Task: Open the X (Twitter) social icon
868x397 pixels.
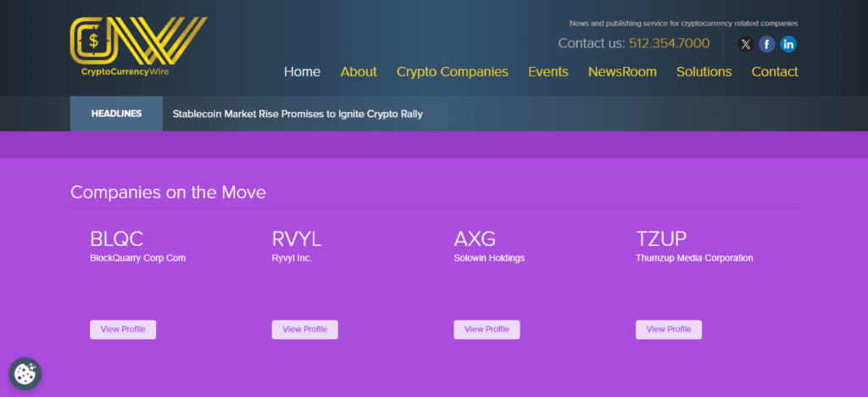Action: (745, 45)
